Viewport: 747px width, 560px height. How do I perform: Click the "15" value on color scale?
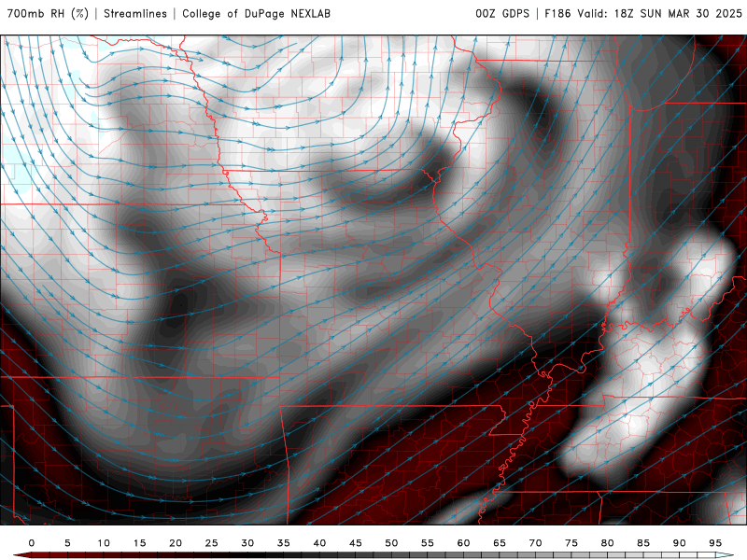tap(139, 543)
